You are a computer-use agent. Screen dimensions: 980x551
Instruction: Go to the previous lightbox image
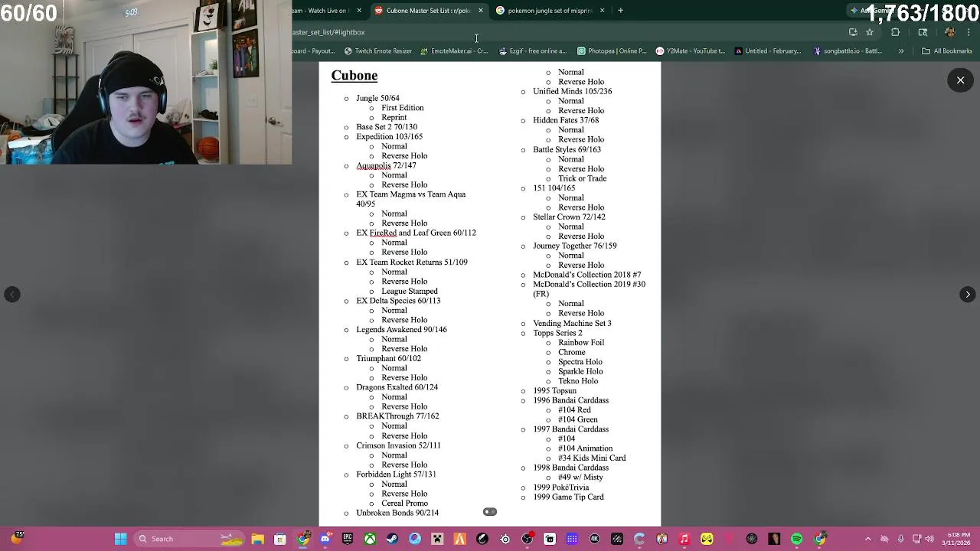pyautogui.click(x=12, y=295)
